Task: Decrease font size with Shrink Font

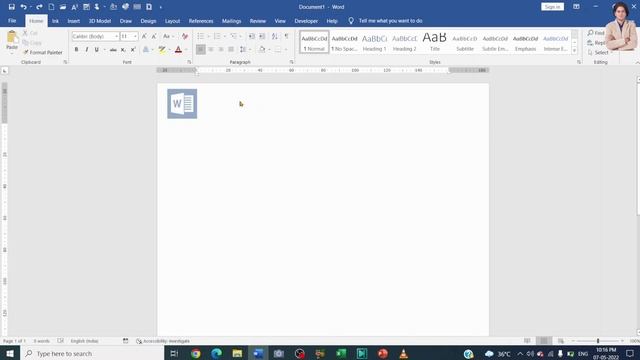Action: [x=154, y=36]
